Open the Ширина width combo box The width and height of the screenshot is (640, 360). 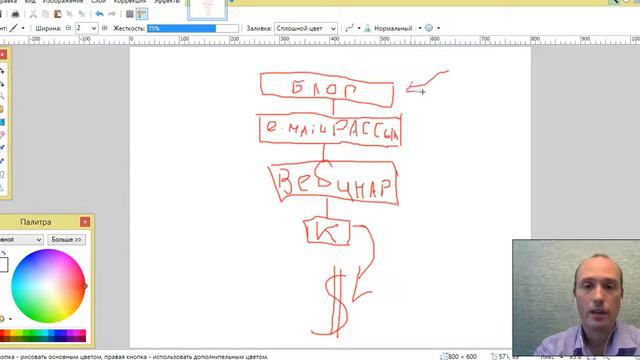(86, 28)
